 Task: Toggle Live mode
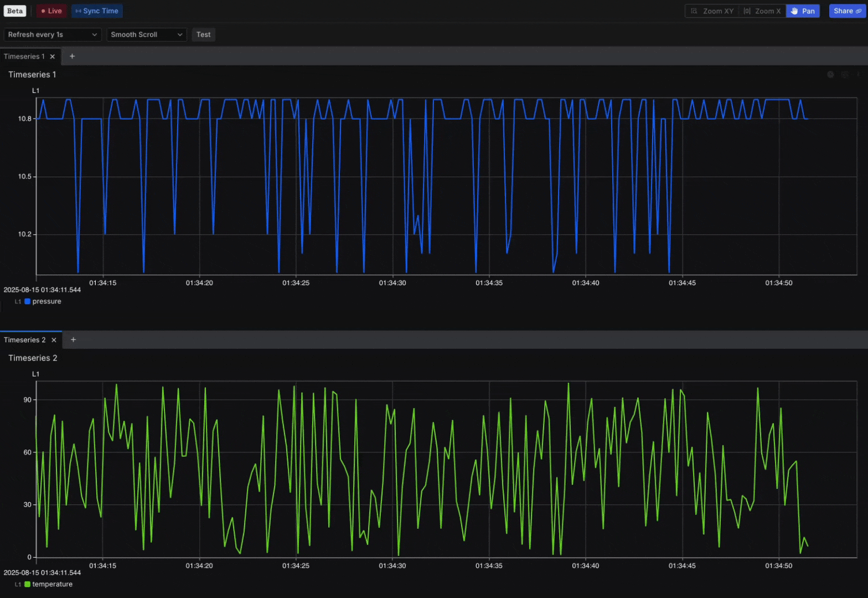pos(51,11)
